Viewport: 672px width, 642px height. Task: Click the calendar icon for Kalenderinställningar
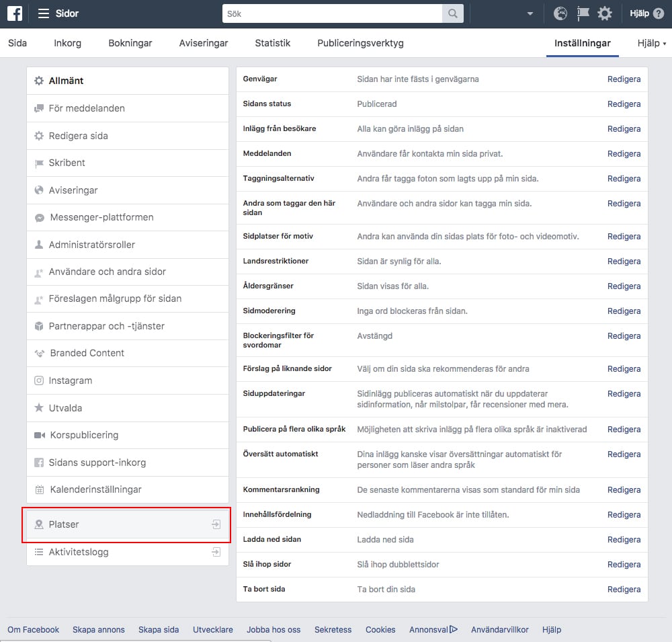point(40,489)
